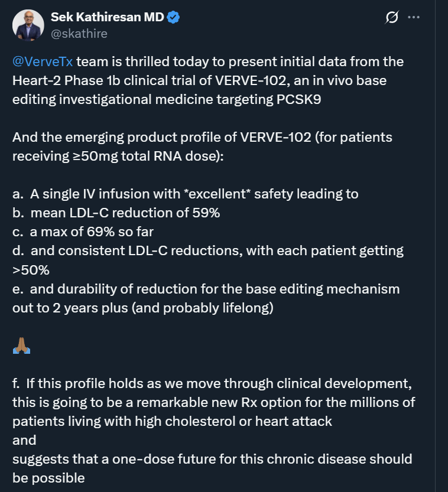Viewport: 448px width, 492px height.
Task: Click the consistent LDL-C reductions line
Action: [x=208, y=251]
